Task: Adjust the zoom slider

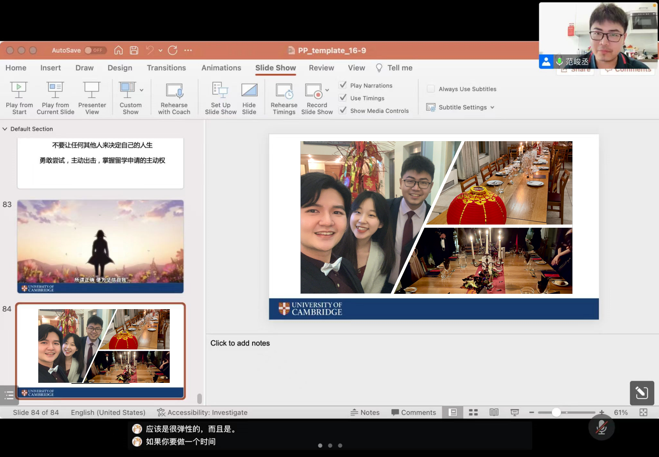Action: (556, 412)
